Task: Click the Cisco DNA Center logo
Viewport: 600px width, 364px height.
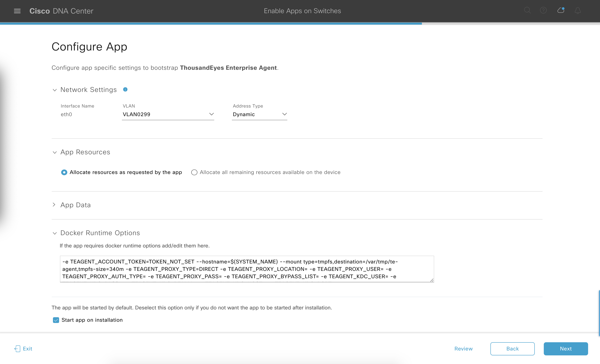Action: [x=61, y=11]
